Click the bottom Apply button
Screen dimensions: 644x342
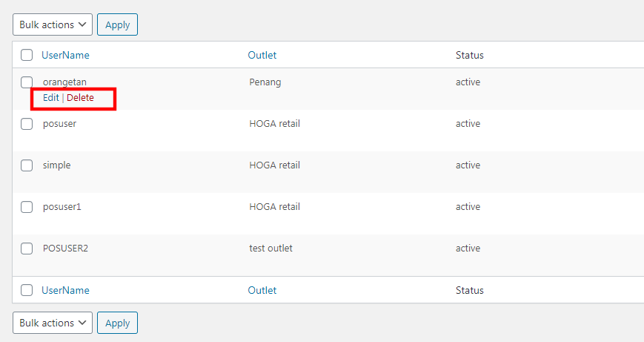[118, 323]
